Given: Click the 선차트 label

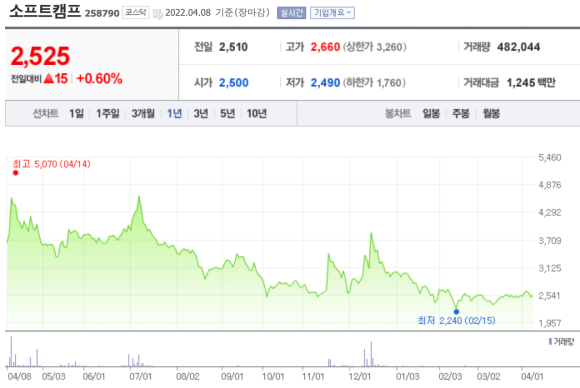Looking at the screenshot, I should (46, 113).
